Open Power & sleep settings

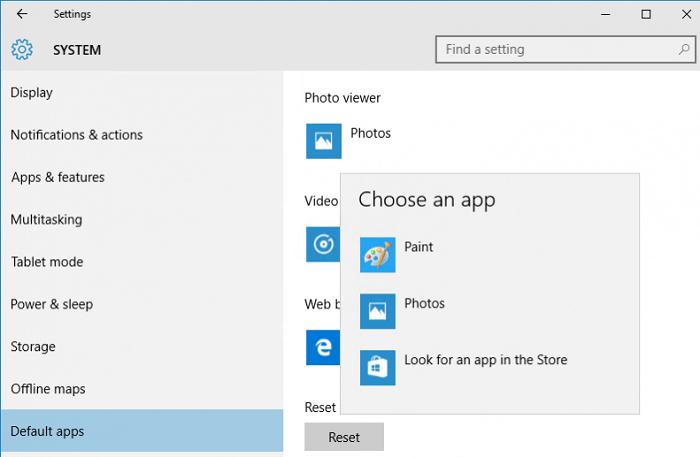point(142,304)
